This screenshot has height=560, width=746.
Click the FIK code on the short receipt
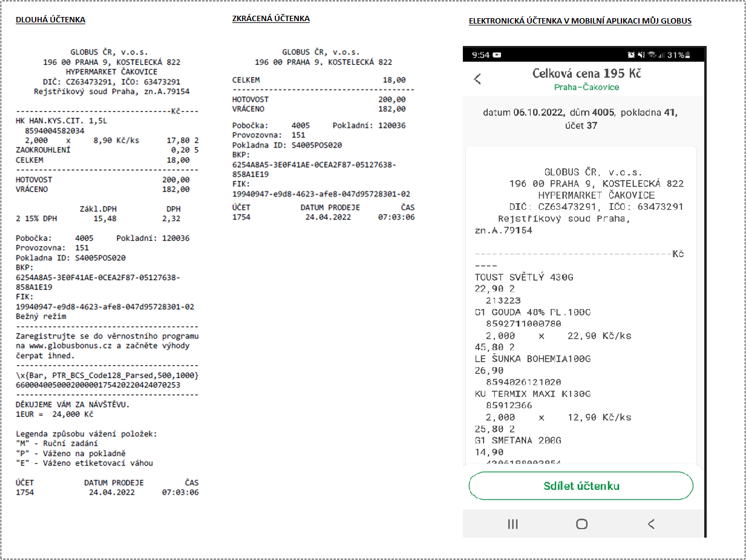click(x=321, y=194)
